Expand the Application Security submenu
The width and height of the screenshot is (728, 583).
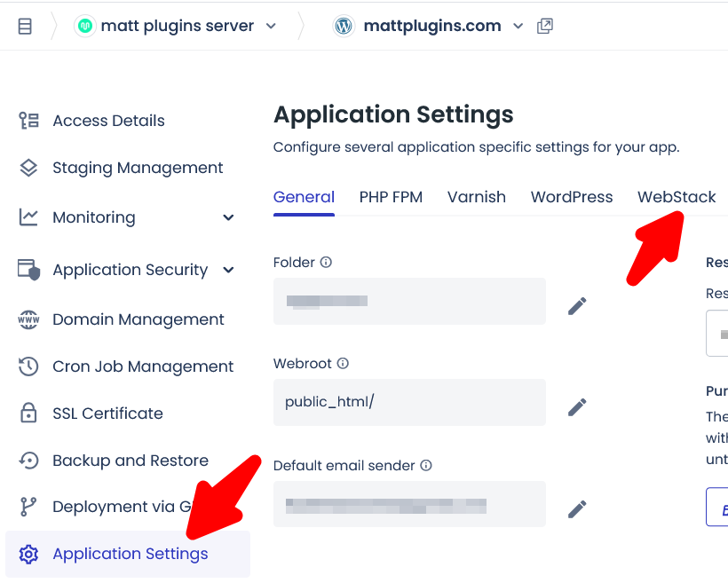pyautogui.click(x=228, y=270)
